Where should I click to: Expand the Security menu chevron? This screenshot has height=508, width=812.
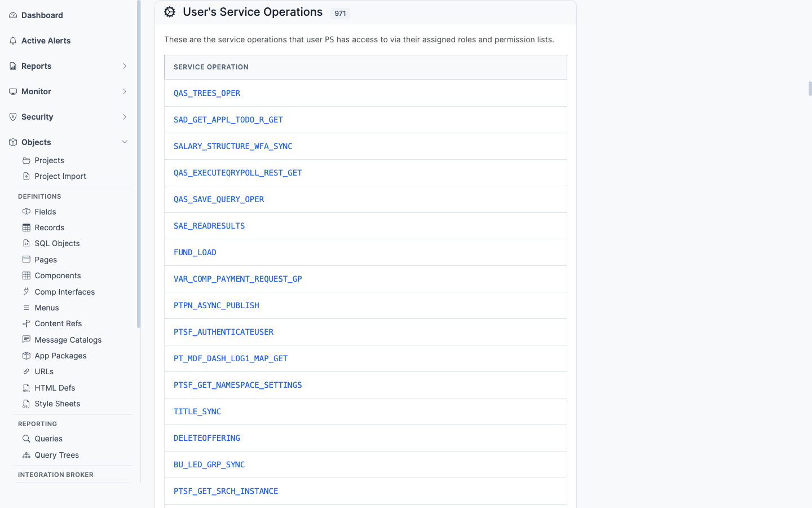click(125, 117)
